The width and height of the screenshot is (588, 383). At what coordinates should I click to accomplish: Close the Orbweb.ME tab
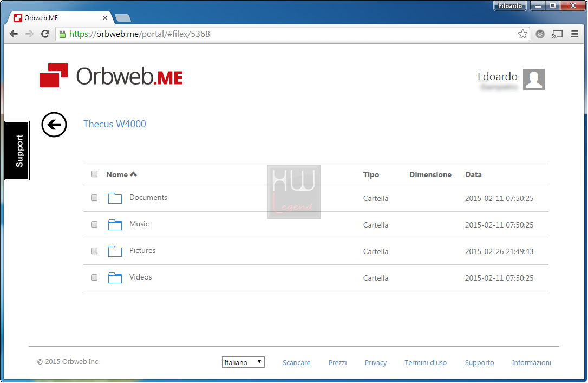pyautogui.click(x=105, y=18)
